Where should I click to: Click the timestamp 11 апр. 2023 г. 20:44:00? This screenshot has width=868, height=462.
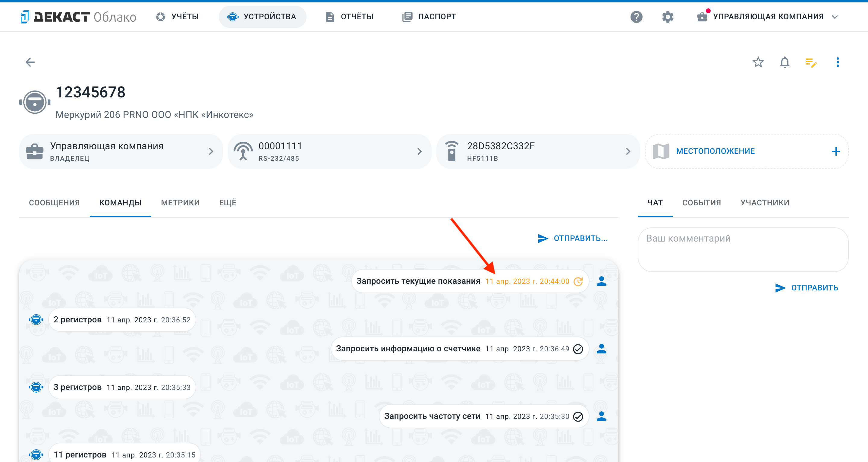pyautogui.click(x=527, y=281)
